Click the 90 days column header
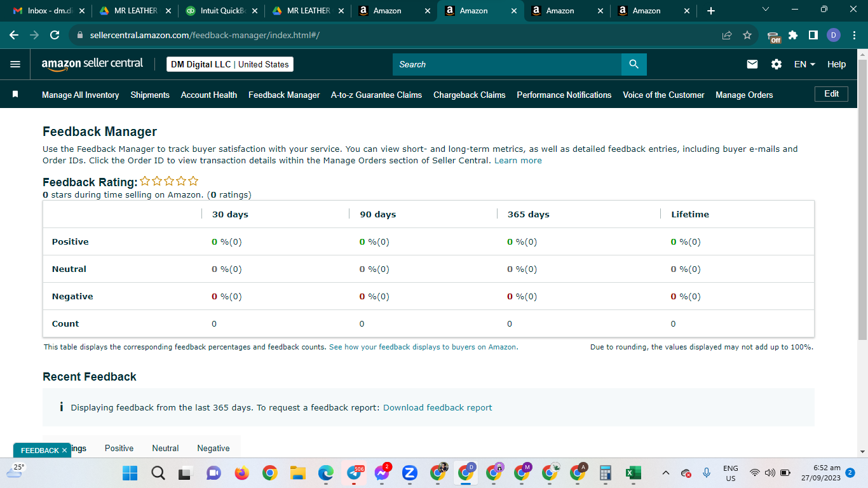 pyautogui.click(x=378, y=214)
